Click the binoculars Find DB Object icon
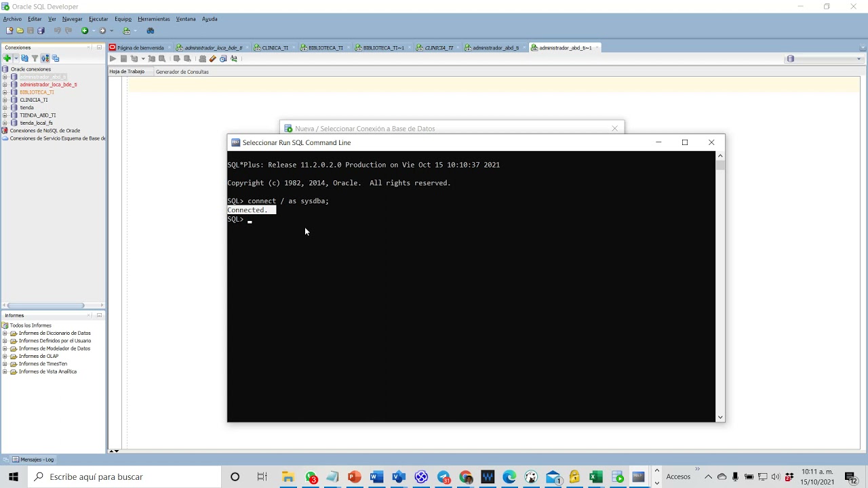868x488 pixels. (151, 30)
